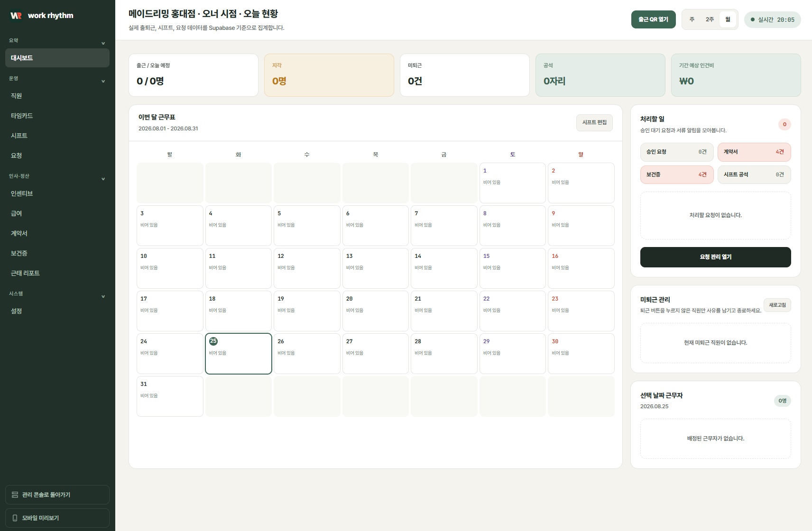The image size is (812, 531).
Task: Click the 요청 관리 열기 button
Action: 715,257
